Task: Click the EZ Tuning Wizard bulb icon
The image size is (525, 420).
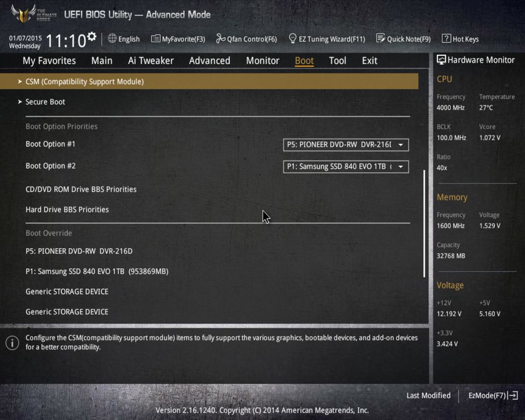Action: [292, 38]
